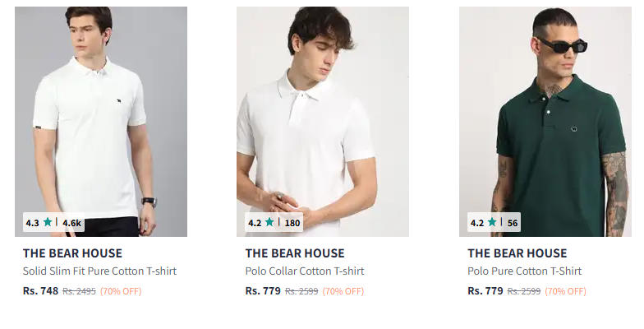Click the struck-through Rs. 2495 original price
644x329 pixels.
click(x=80, y=291)
